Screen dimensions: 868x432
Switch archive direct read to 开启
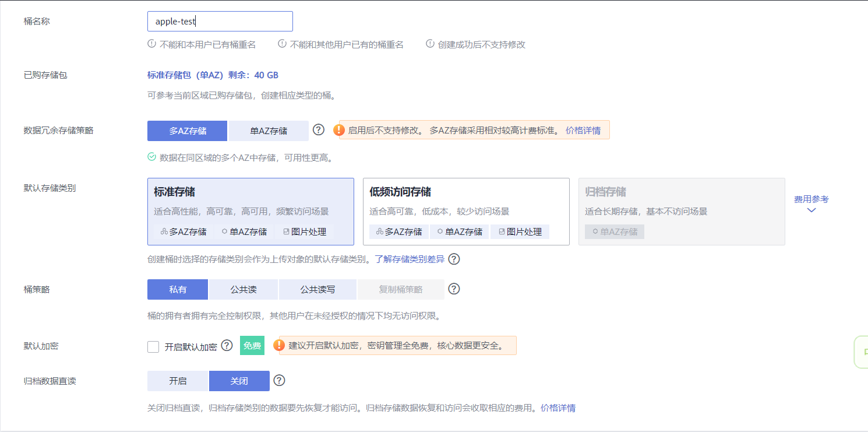[177, 381]
